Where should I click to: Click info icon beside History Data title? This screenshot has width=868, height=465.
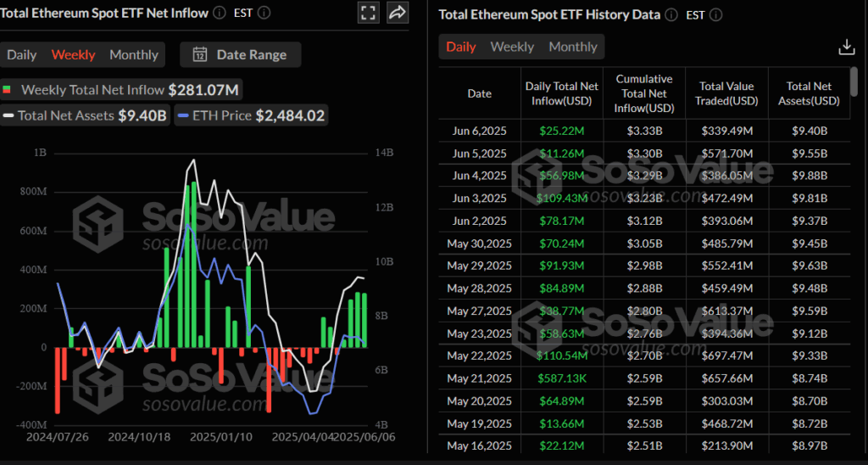(671, 14)
